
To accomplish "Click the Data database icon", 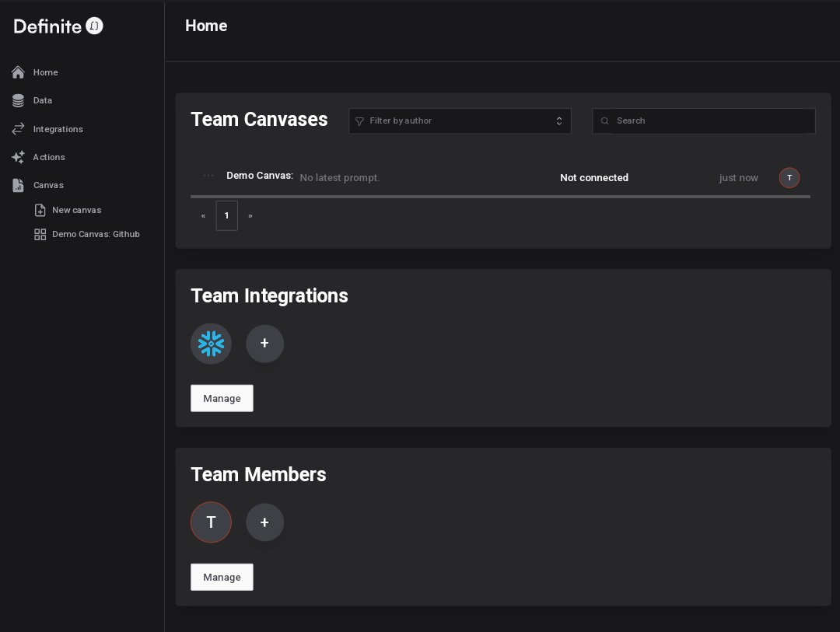I will point(19,100).
